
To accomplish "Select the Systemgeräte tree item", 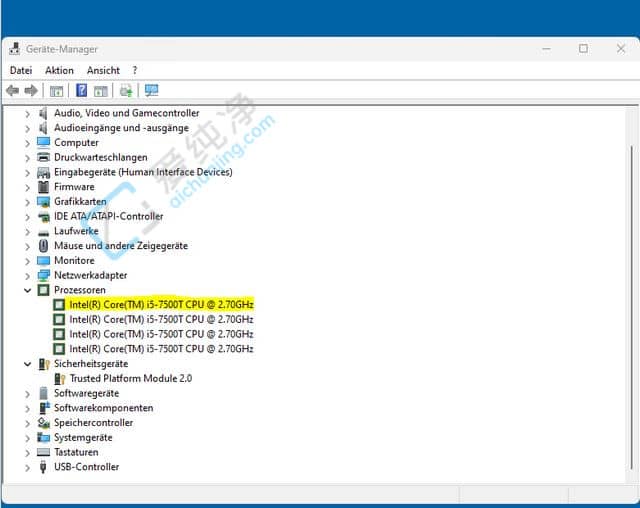I will click(82, 438).
